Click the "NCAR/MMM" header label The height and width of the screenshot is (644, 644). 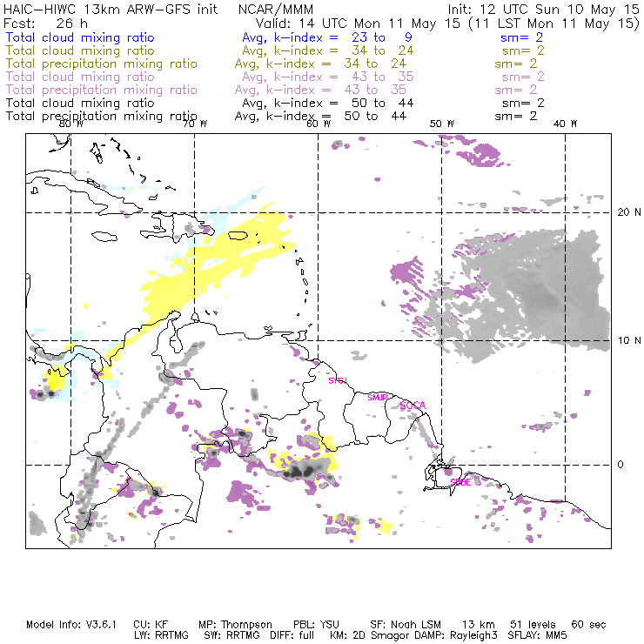point(276,10)
